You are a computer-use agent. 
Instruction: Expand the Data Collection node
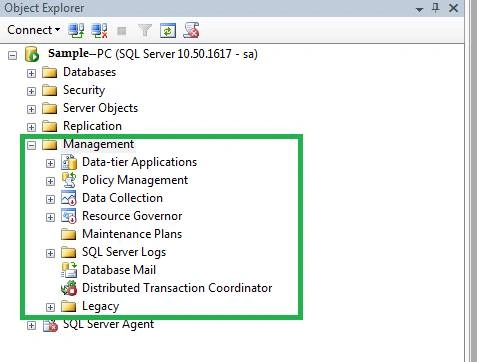pos(50,199)
